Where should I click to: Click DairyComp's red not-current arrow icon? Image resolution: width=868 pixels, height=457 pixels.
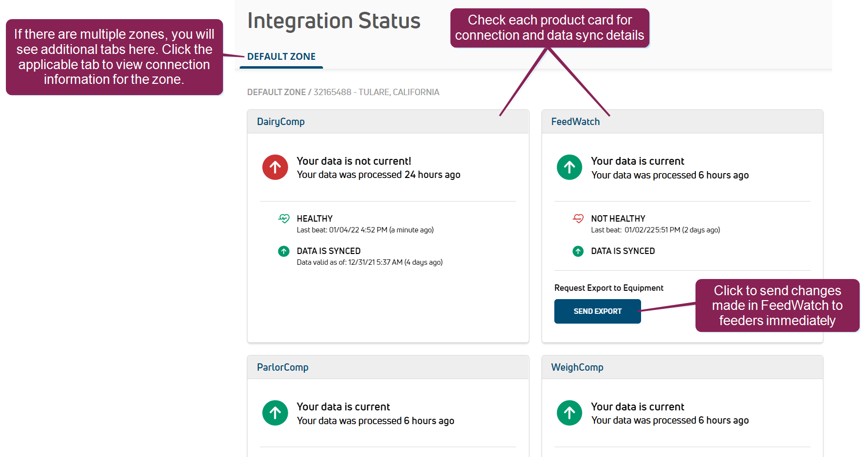275,167
